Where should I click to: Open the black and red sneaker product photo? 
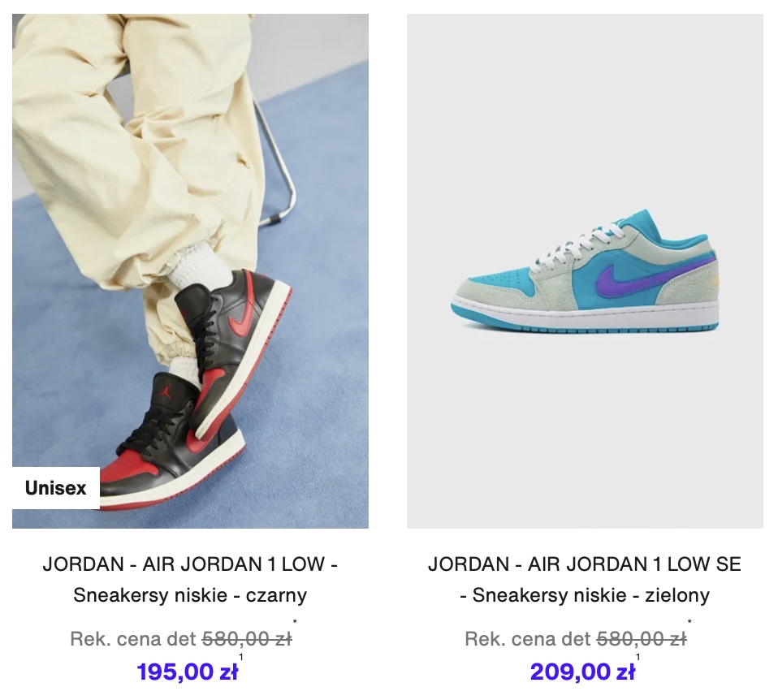click(x=190, y=271)
